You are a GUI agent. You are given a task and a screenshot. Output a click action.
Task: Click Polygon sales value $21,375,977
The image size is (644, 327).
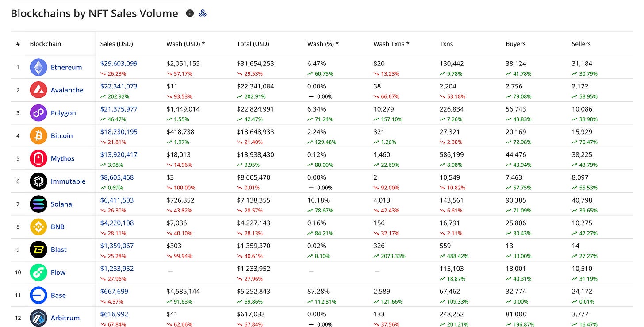tap(119, 109)
